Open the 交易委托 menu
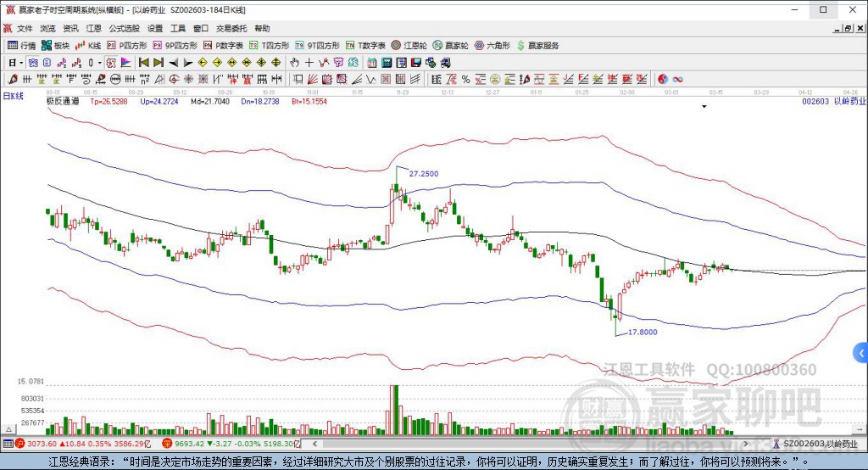 tap(231, 28)
